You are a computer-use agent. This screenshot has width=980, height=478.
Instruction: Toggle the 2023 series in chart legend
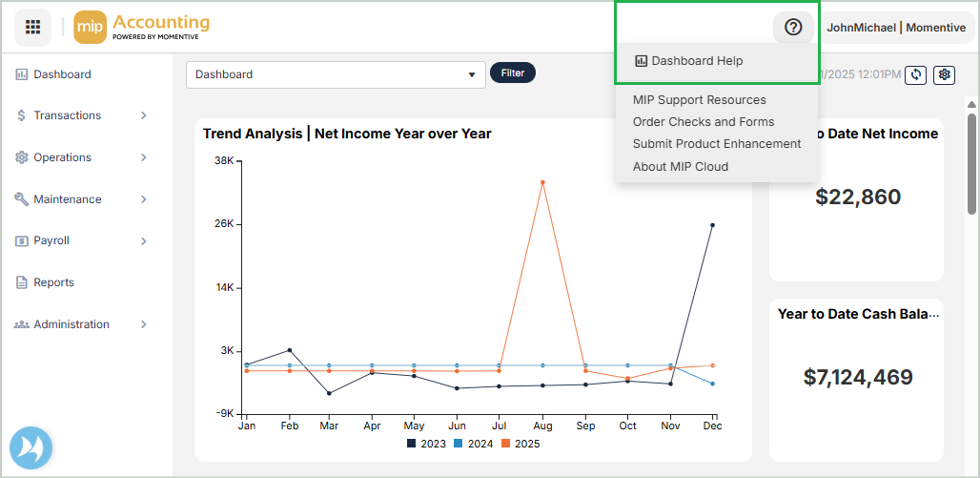pos(426,444)
